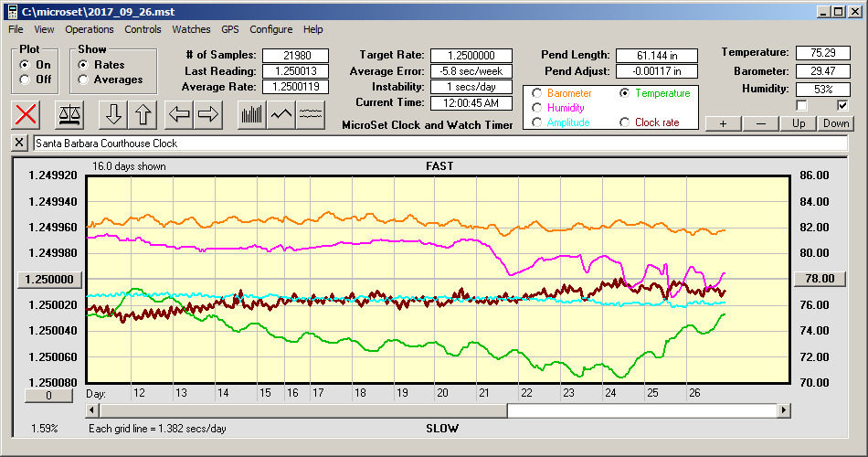868x457 pixels.
Task: Open the File menu
Action: coord(16,29)
